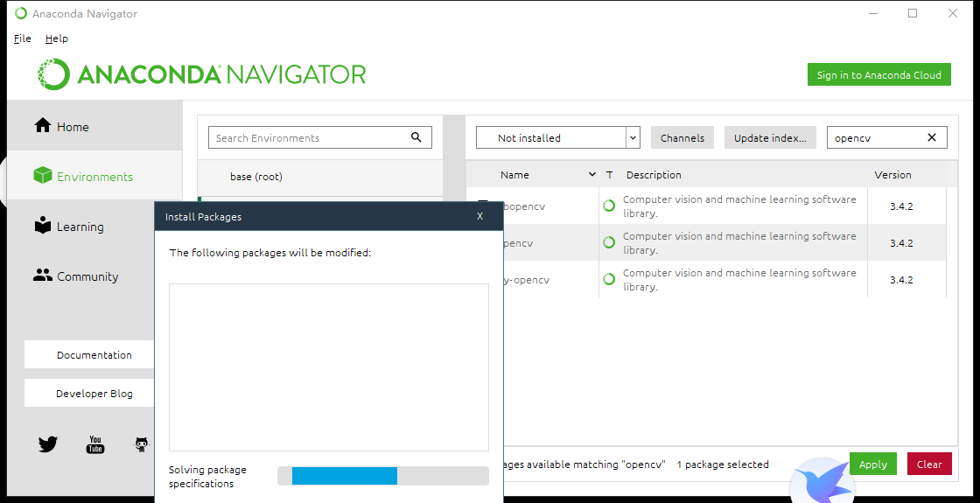
Task: Open the Help menu
Action: pyautogui.click(x=56, y=38)
